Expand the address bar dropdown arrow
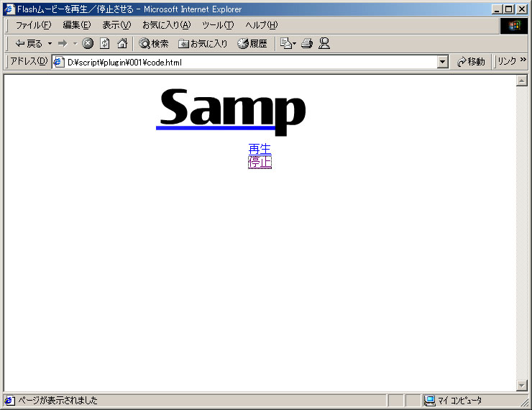Image resolution: width=532 pixels, height=410 pixels. tap(442, 63)
